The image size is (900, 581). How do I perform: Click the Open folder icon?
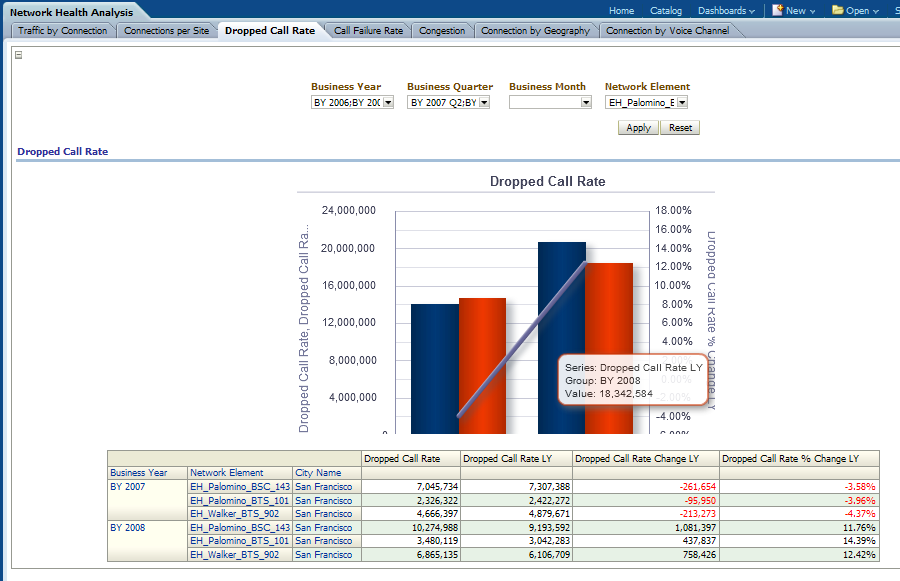click(x=837, y=10)
